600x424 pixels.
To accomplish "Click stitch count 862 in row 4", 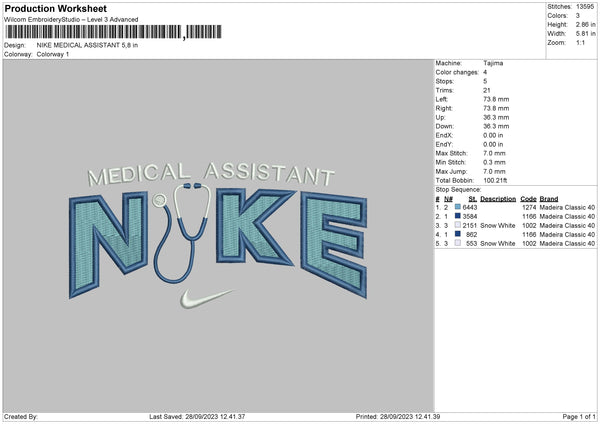I will tap(471, 235).
